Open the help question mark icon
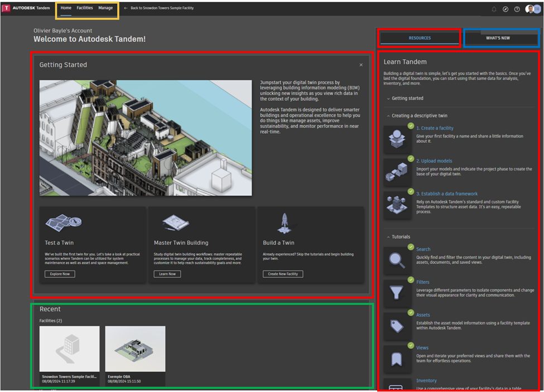The width and height of the screenshot is (544, 392). [x=517, y=9]
